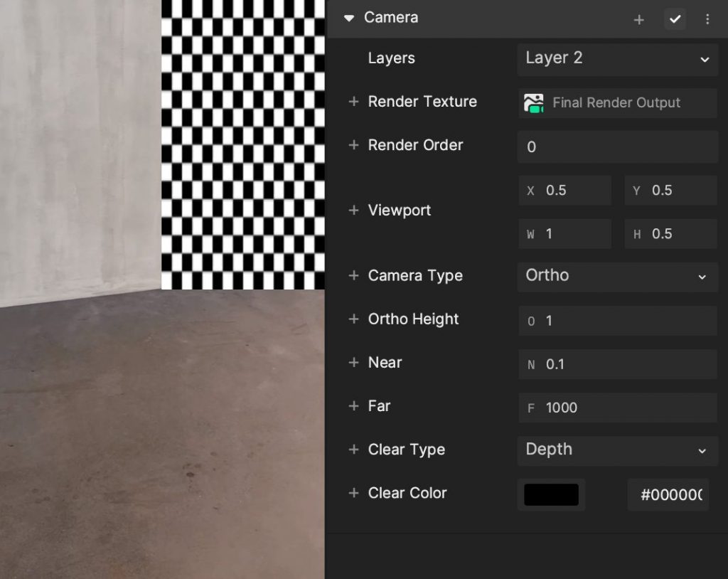Edit the Viewport X value field
Screen dimensions: 728x579
pos(564,191)
